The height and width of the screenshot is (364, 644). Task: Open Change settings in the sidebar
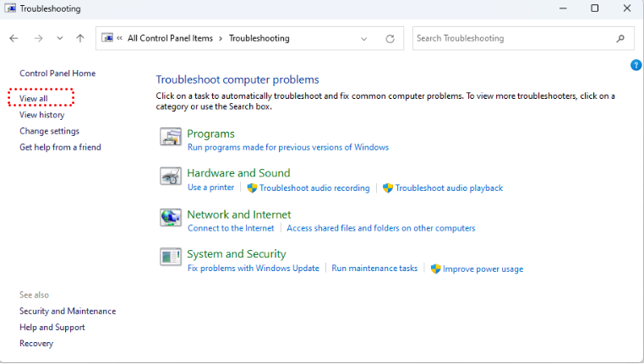[x=49, y=131]
